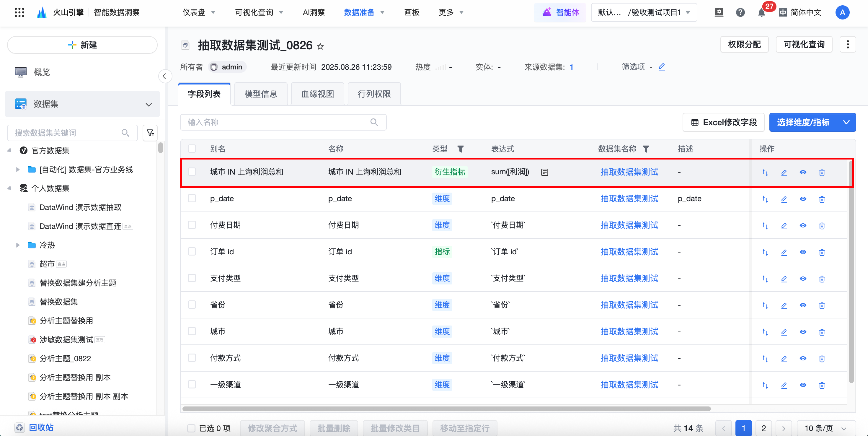
Task: Tick the select-all header checkbox
Action: point(192,149)
